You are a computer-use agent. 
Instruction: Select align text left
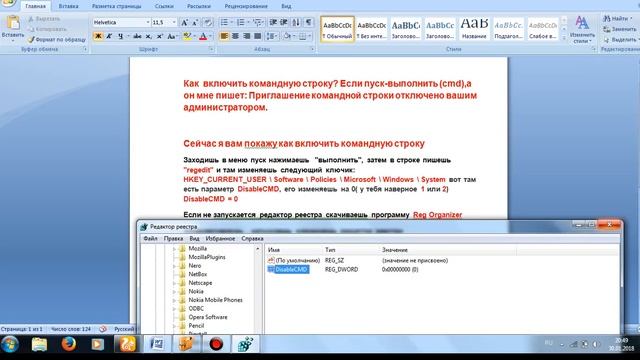224,36
